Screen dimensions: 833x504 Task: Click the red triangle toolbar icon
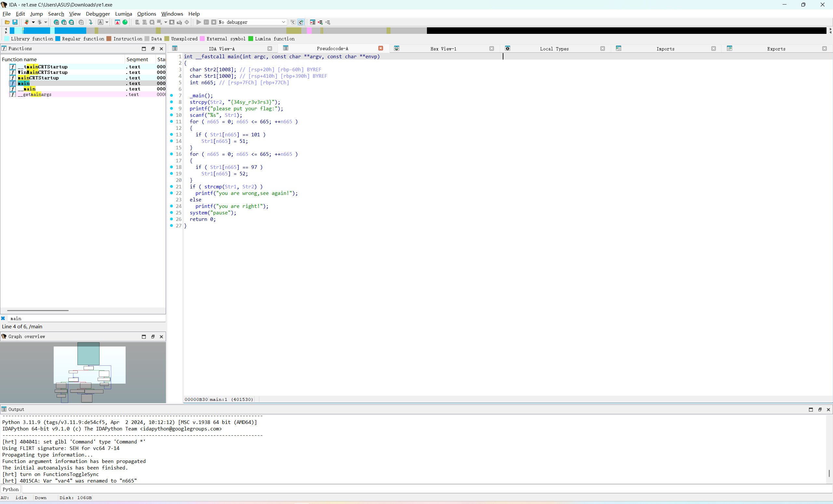point(117,22)
